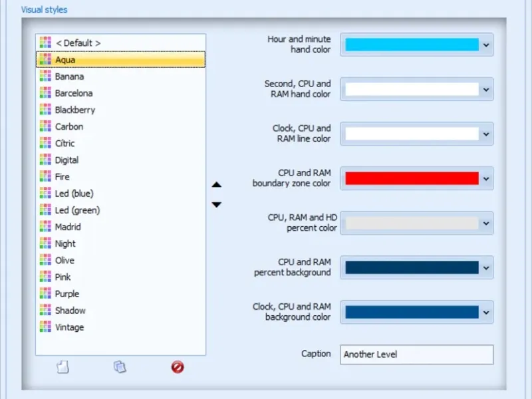The image size is (532, 399).
Task: Click the duplicate style copy icon
Action: coord(120,367)
